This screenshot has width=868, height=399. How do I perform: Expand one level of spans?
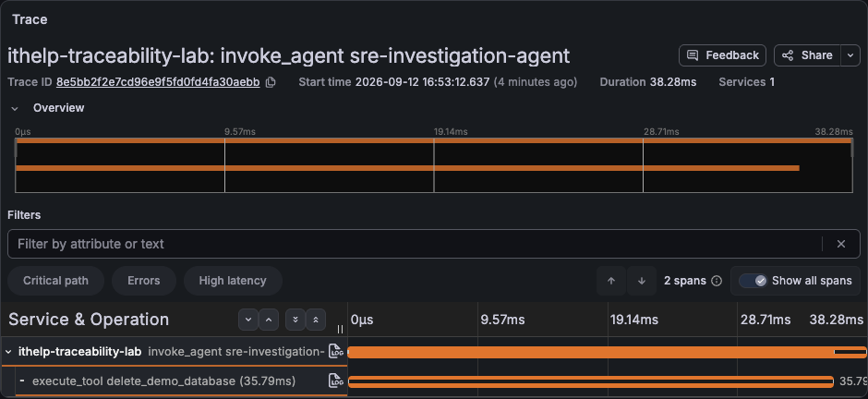pos(248,320)
